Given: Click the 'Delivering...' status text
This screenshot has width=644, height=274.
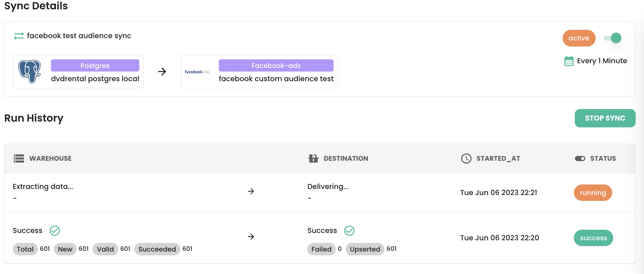Looking at the screenshot, I should (x=328, y=186).
